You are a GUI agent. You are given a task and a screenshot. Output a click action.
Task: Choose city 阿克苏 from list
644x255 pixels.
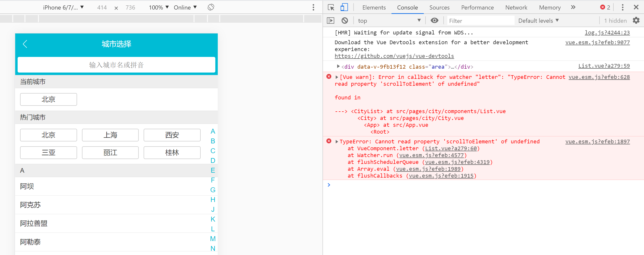pyautogui.click(x=116, y=205)
